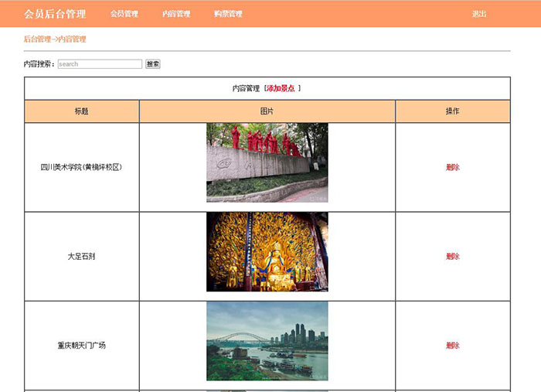
Task: Delete the 四川美术学院(黄桷坪校区) entry
Action: pyautogui.click(x=452, y=167)
